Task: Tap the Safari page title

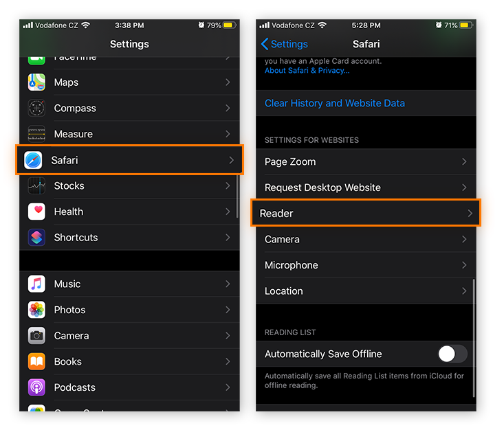Action: (x=366, y=44)
